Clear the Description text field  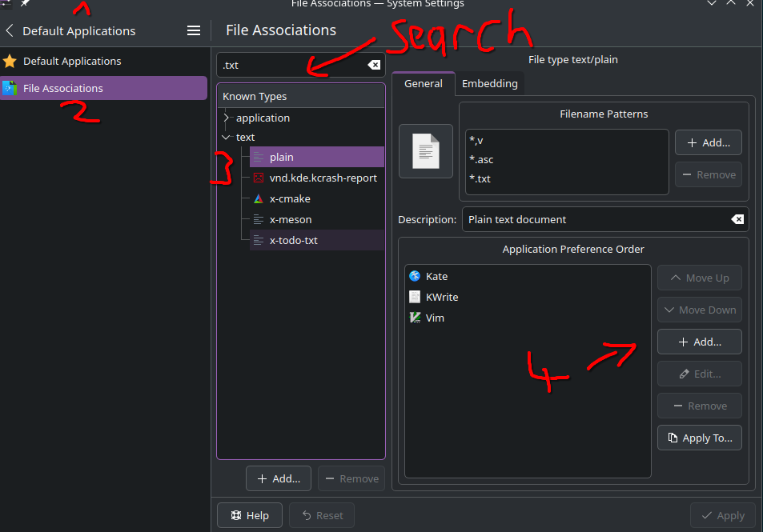click(737, 219)
